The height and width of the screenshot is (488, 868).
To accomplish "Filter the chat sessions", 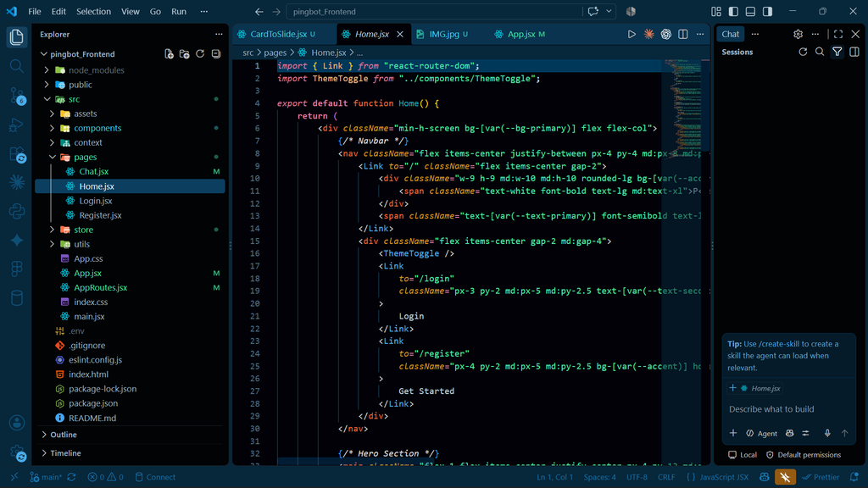I will (x=837, y=52).
